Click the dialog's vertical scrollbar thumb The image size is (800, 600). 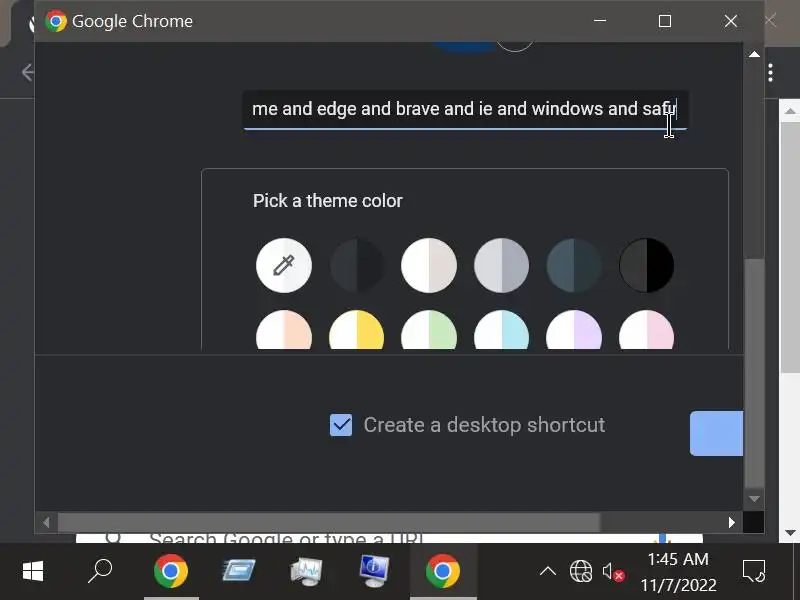[x=754, y=371]
